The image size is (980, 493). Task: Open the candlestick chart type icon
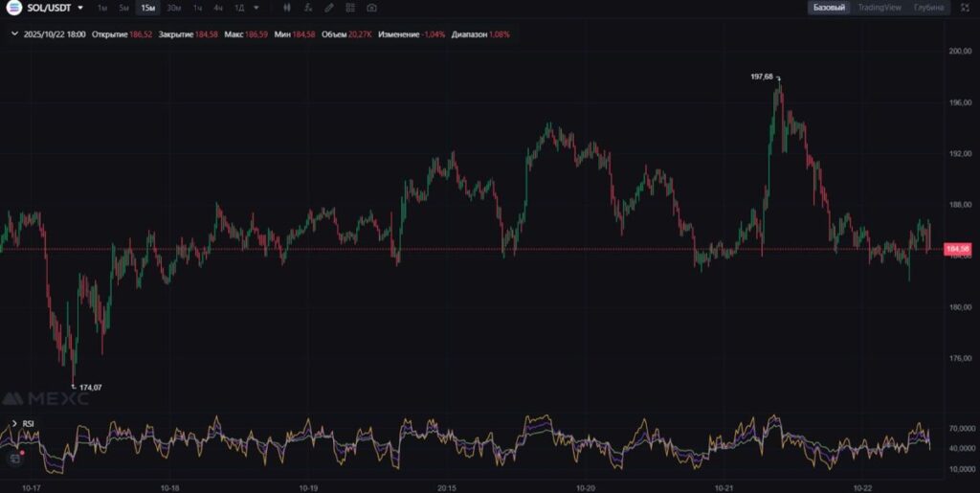[287, 8]
